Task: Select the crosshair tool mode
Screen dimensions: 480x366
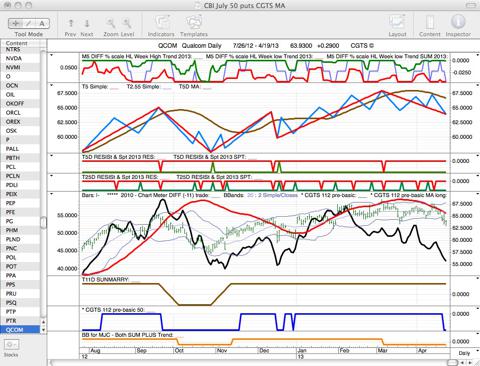Action: pyautogui.click(x=15, y=23)
